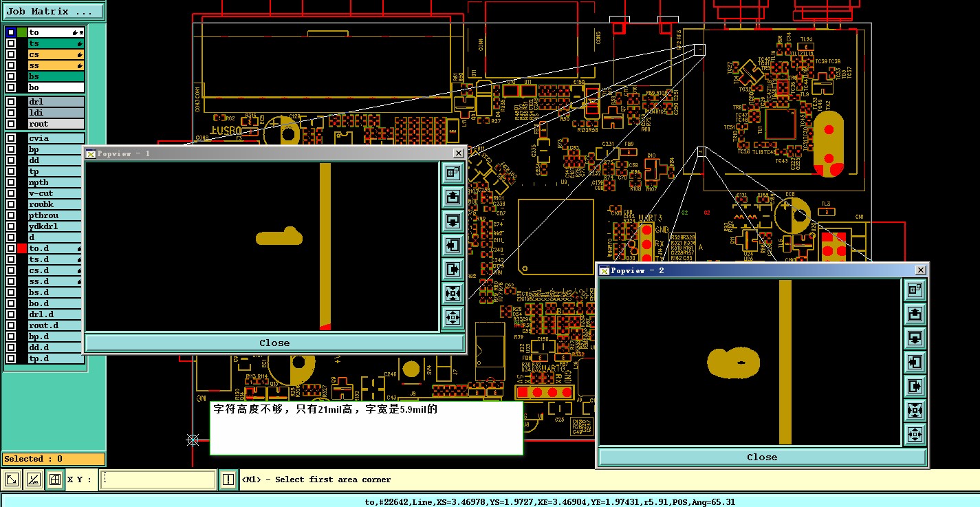Click the red color swatch of layer to.d
980x507 pixels.
[x=22, y=248]
